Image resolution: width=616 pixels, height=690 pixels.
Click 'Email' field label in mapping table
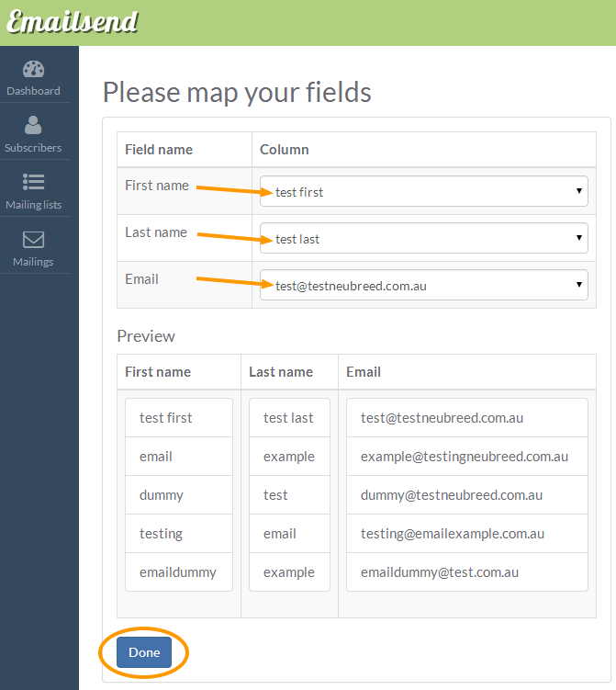click(141, 279)
